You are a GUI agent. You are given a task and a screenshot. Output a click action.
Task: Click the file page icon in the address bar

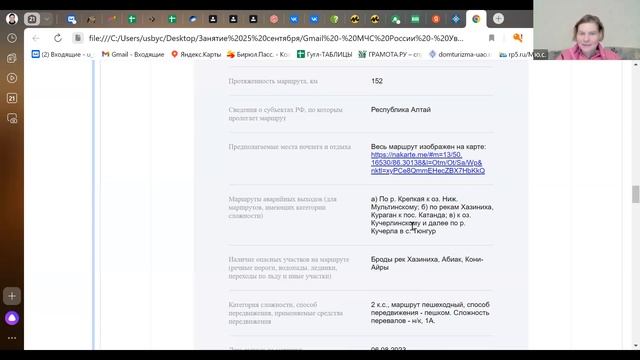tap(77, 38)
